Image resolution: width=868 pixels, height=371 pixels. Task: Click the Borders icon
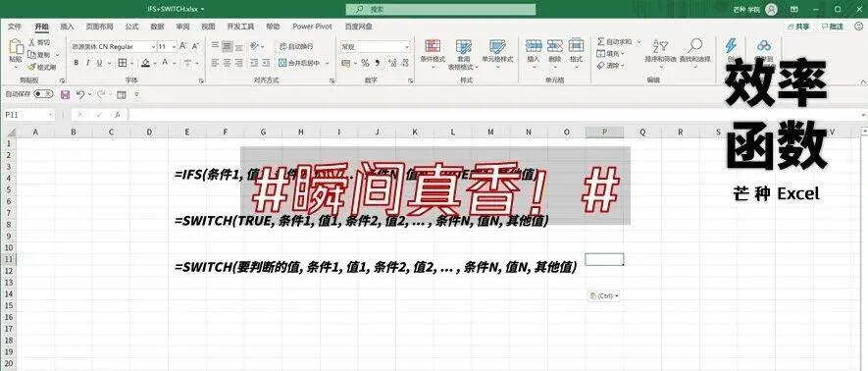point(123,63)
